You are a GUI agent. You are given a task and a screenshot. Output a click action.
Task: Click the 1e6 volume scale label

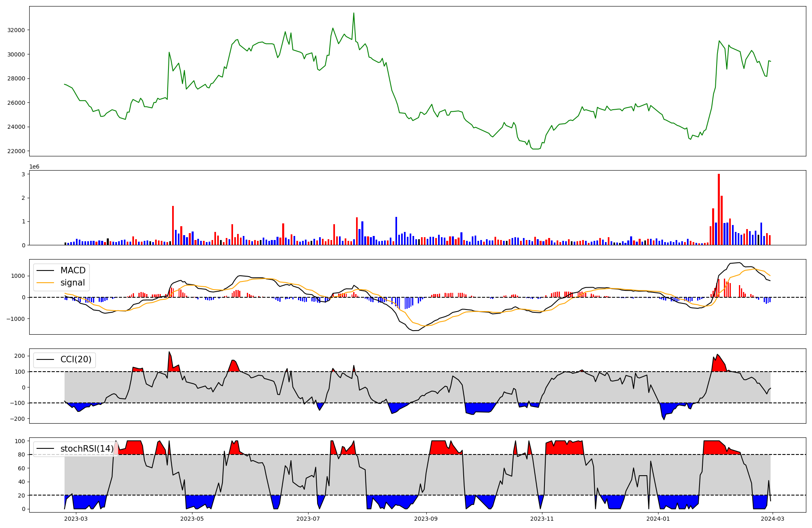pos(34,167)
